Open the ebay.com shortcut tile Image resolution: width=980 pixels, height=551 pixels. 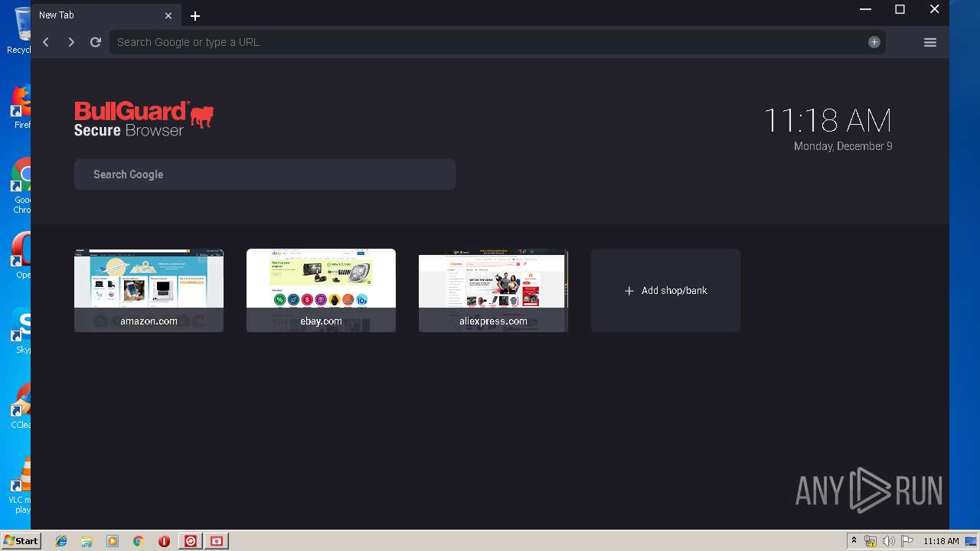[321, 290]
